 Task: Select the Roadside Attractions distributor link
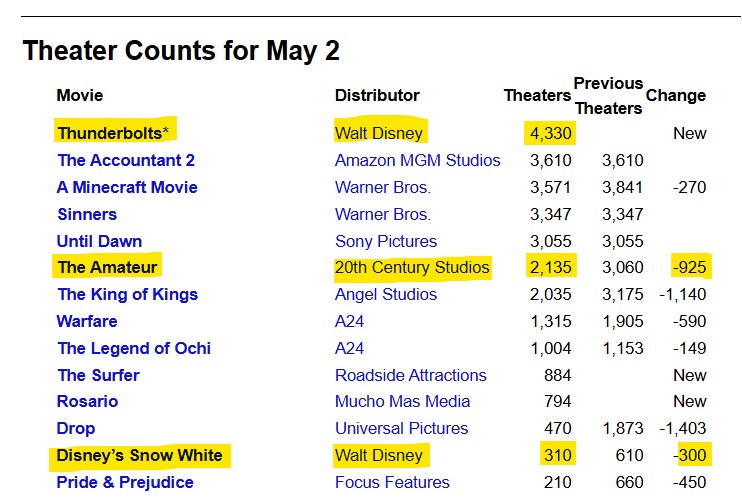(x=411, y=375)
